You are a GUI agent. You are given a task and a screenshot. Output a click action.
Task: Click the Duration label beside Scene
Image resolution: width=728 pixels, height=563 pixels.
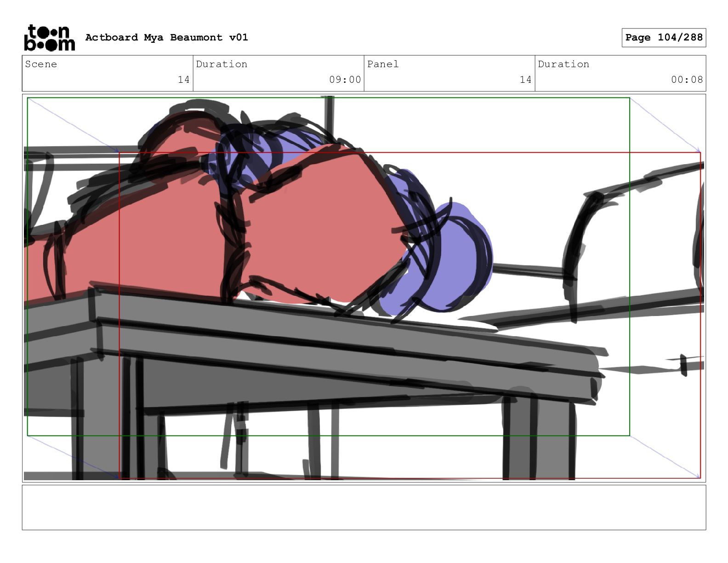(x=222, y=64)
